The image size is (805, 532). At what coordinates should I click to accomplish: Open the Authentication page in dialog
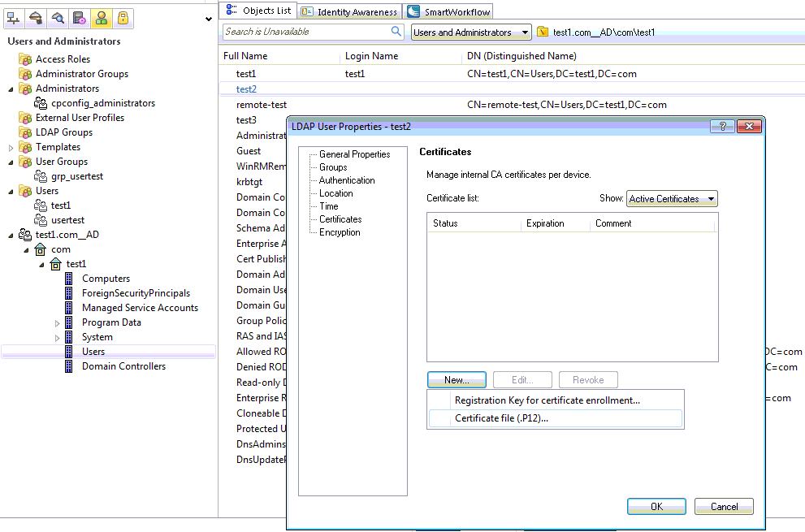pyautogui.click(x=347, y=180)
